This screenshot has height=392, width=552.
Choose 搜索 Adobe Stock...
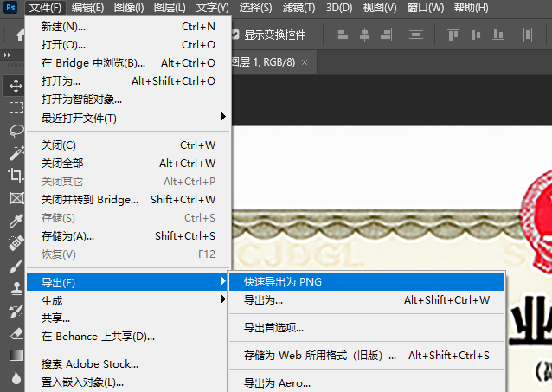click(126, 363)
